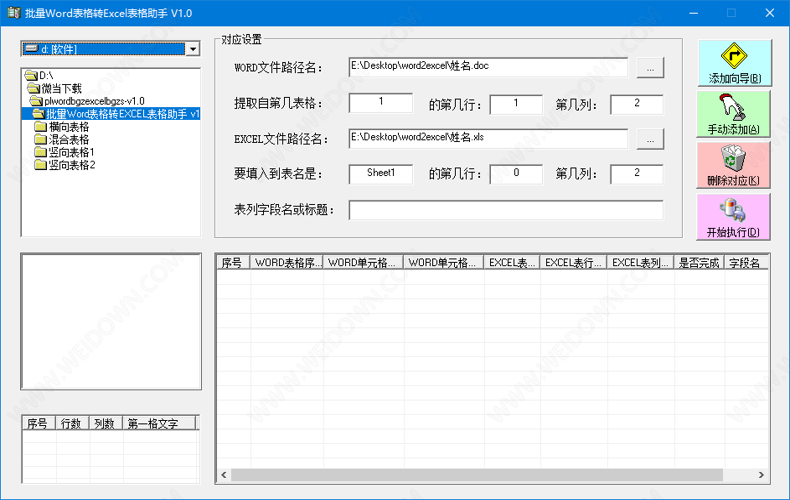Click the second WORD单元格 column header

pyautogui.click(x=444, y=263)
